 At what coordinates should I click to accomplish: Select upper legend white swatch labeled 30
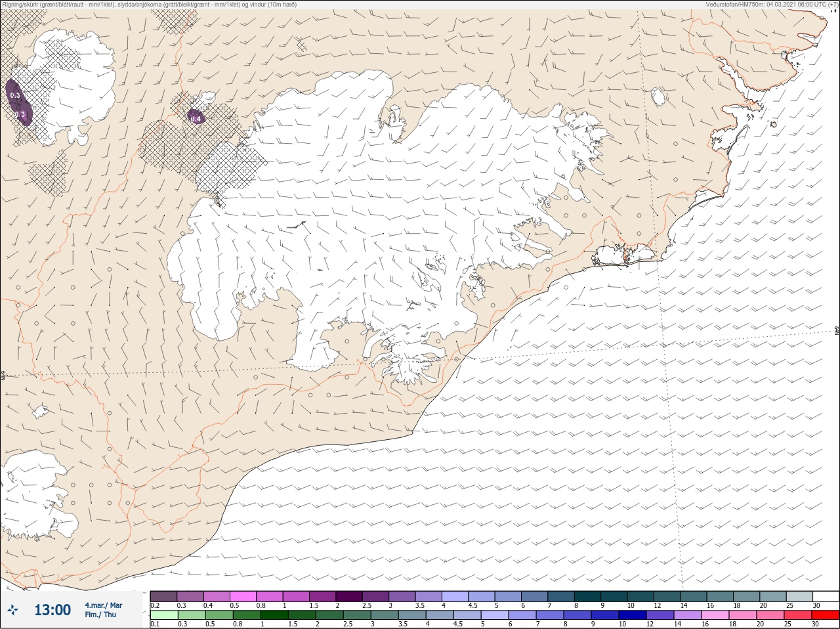(x=825, y=596)
